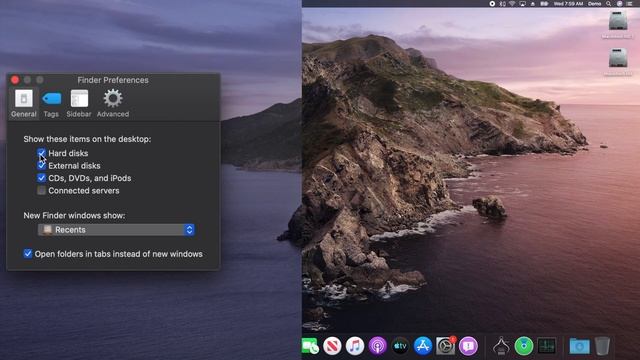Close the Finder Preferences window
This screenshot has height=360, width=640.
click(x=15, y=80)
